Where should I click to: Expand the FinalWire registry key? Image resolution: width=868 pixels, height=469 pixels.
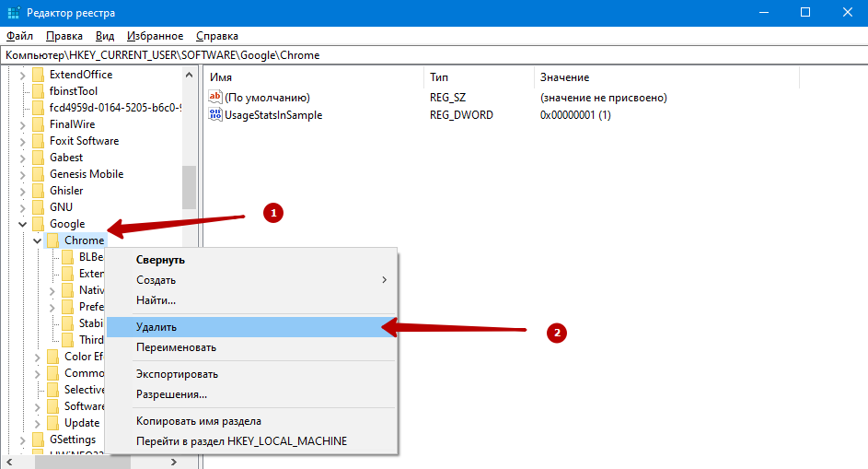tap(22, 124)
